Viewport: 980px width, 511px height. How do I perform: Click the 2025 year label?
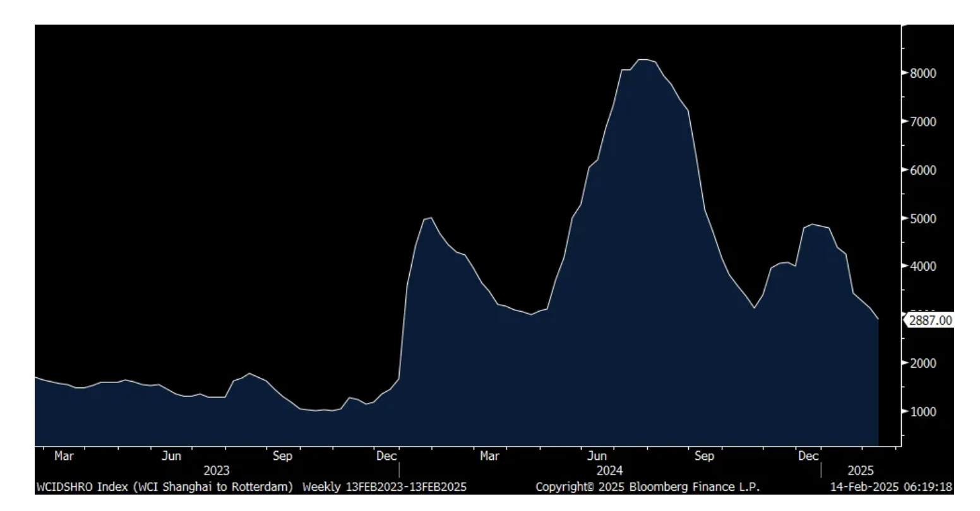860,471
